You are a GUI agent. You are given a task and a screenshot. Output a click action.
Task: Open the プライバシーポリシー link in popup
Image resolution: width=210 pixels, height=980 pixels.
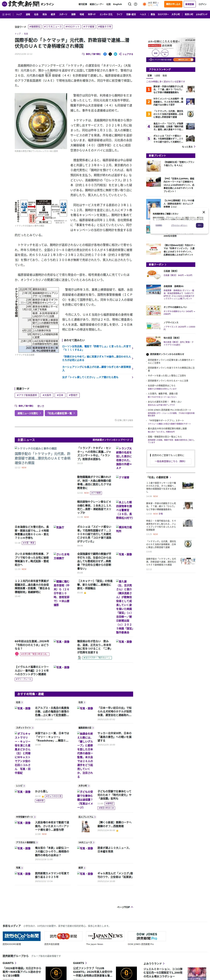(x=179, y=225)
